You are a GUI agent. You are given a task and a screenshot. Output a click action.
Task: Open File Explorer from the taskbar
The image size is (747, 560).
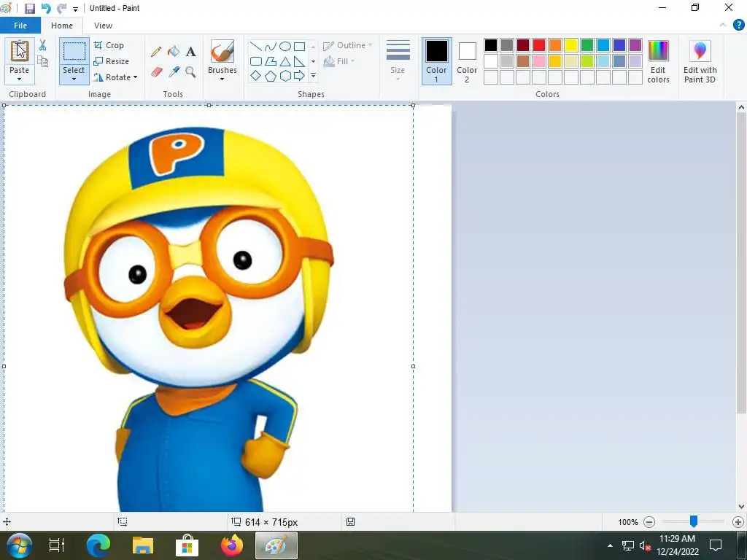pos(142,545)
